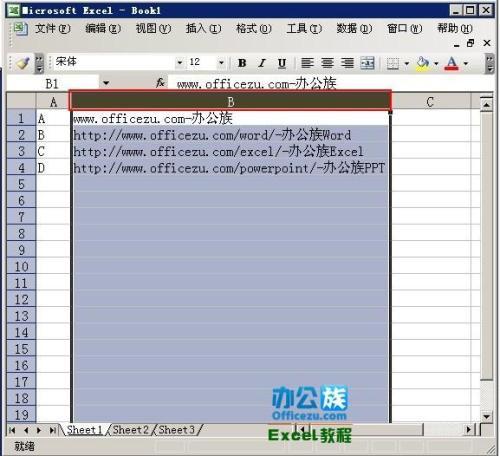Screen dimensions: 500x456
Task: Center align the text
Action: click(327, 63)
